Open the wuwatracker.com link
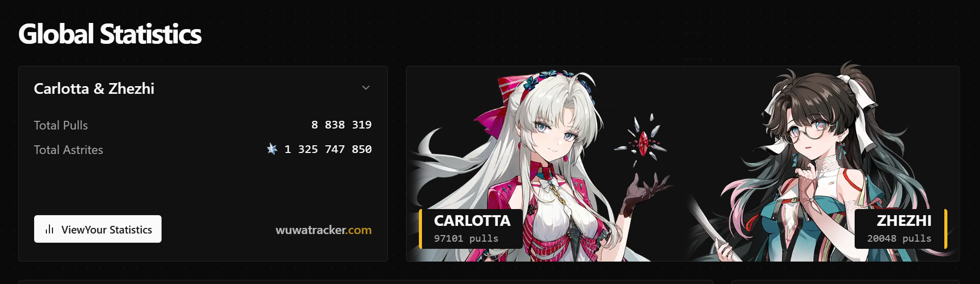The width and height of the screenshot is (980, 284). tap(324, 230)
